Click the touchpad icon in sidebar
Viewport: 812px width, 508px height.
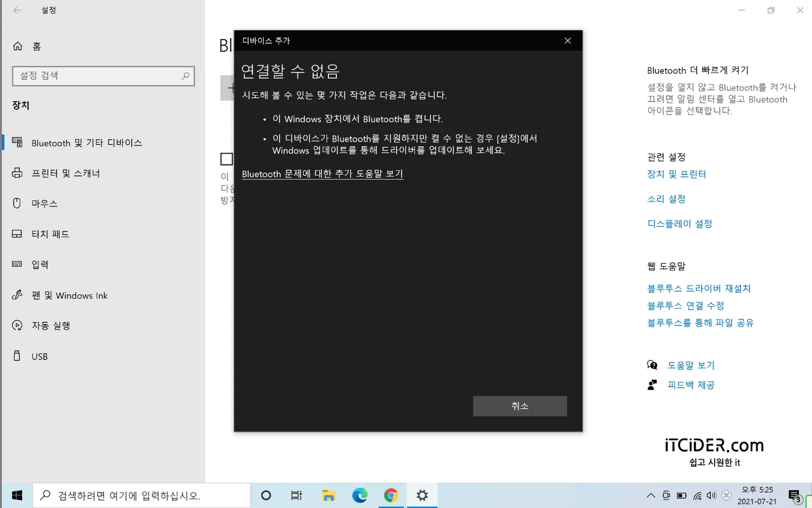[17, 234]
